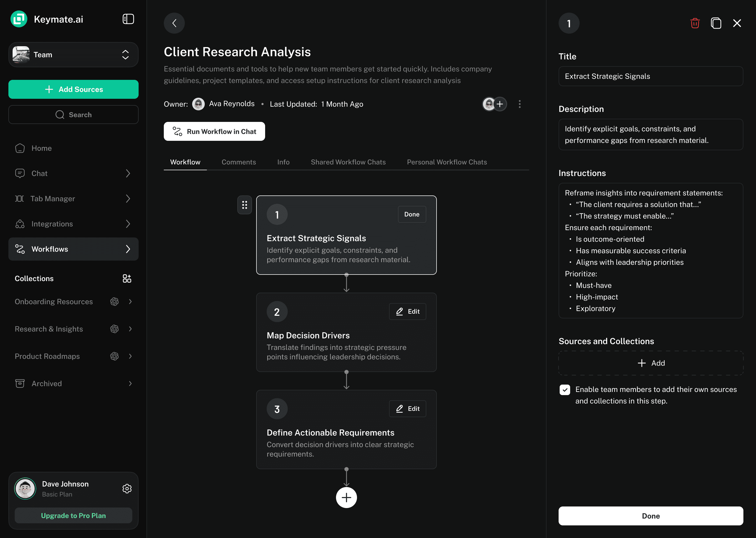Duplicate the step using the copy icon
The height and width of the screenshot is (538, 756).
pos(716,23)
